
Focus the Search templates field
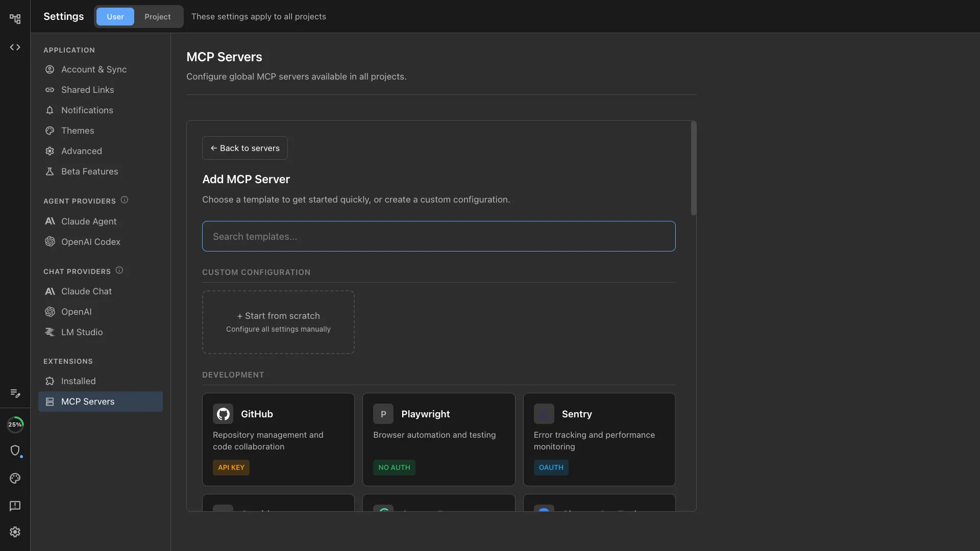coord(438,236)
